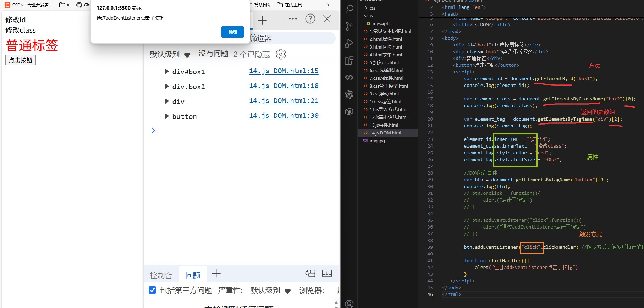644x308 pixels.
Task: Open source link 14.js_DOM.html:30
Action: coord(284,116)
